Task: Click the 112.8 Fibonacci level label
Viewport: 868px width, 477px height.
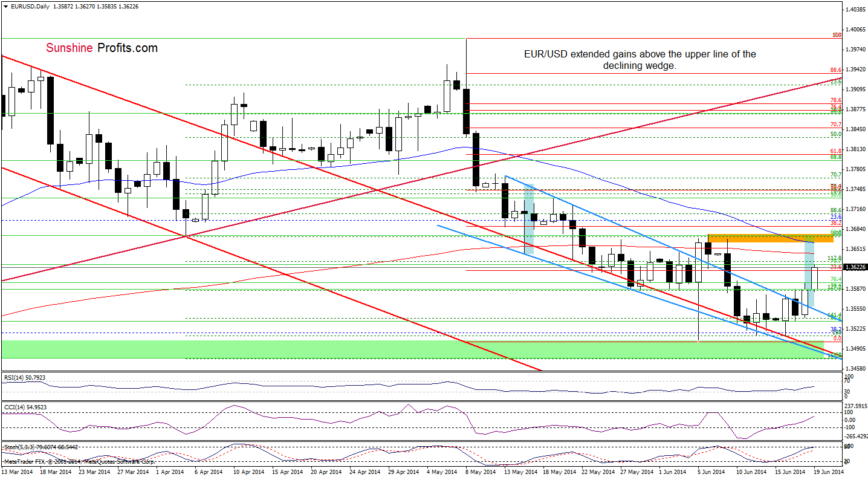Action: click(834, 258)
